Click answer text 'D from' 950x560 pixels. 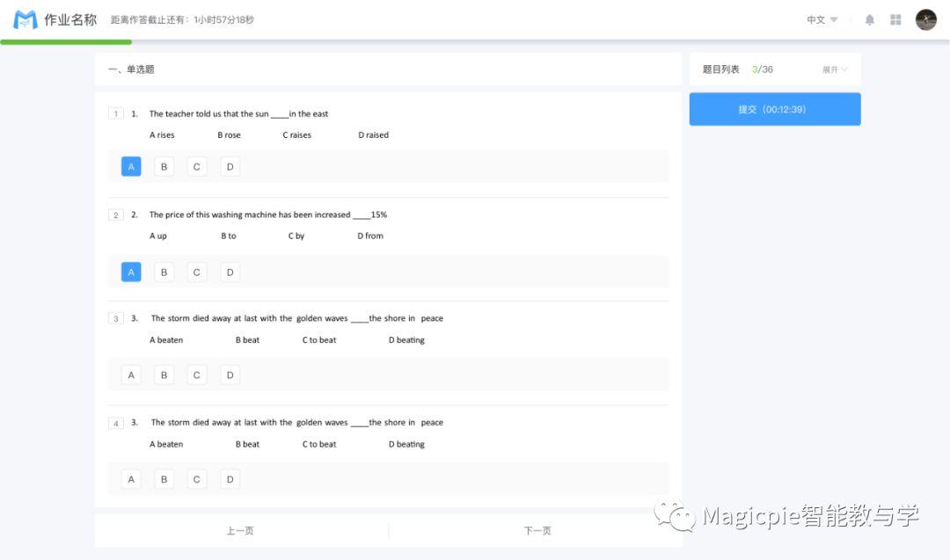pyautogui.click(x=370, y=236)
